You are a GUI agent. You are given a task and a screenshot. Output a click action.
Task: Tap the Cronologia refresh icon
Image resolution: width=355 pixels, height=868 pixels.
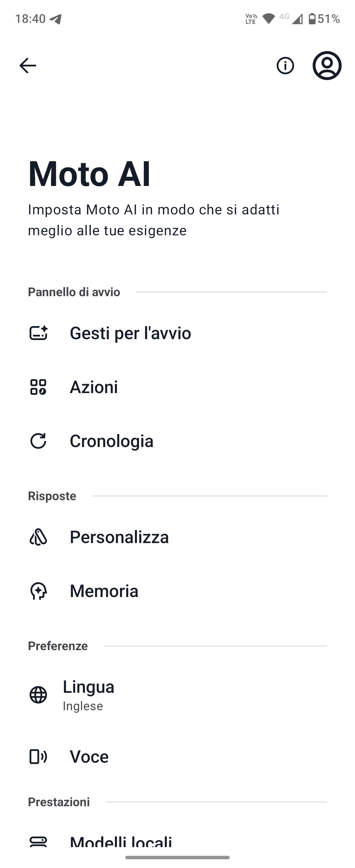click(38, 441)
